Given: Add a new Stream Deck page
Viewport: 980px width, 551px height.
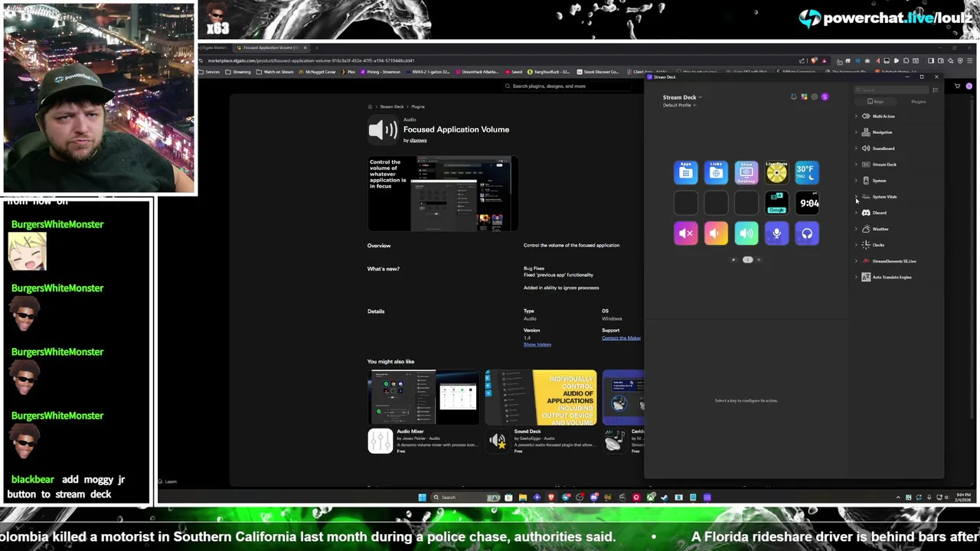Looking at the screenshot, I should [x=759, y=259].
